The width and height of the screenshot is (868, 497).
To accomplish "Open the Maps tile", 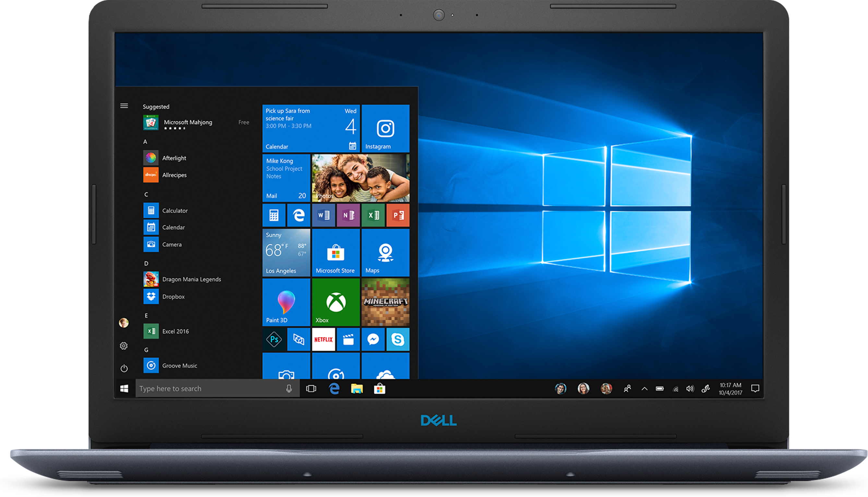I will click(385, 253).
